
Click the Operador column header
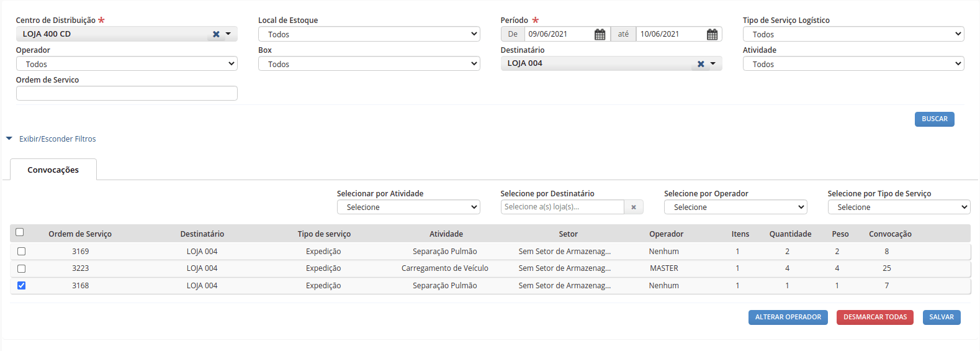coord(666,234)
